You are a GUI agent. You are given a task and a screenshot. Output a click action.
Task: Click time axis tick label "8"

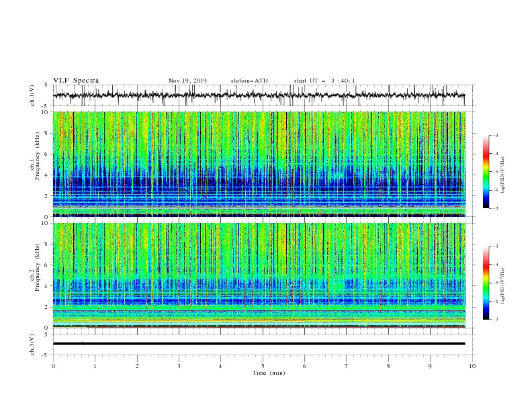pos(388,366)
